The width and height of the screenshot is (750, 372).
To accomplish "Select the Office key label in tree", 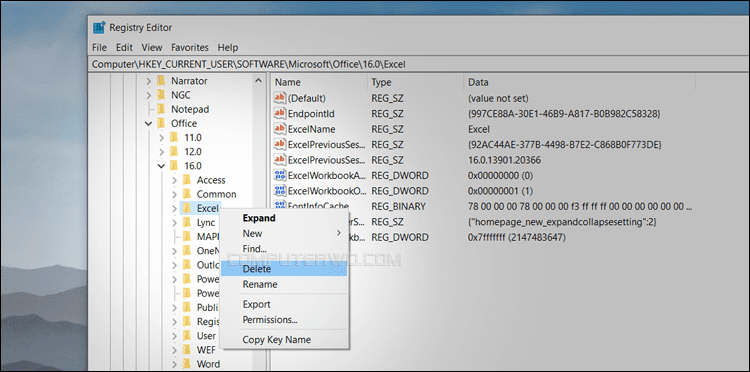I will (184, 123).
